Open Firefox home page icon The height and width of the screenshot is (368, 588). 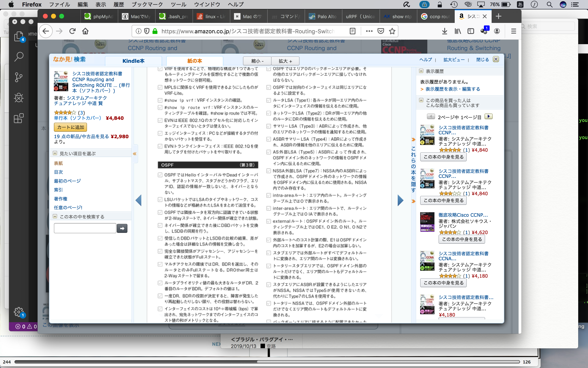pos(85,31)
